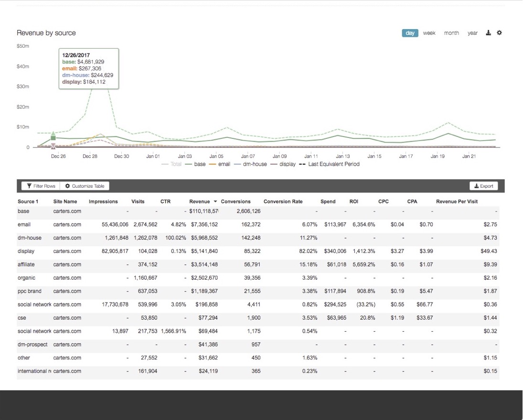Open the Customize Table button
Screen dimensions: 523x420
pyautogui.click(x=85, y=186)
